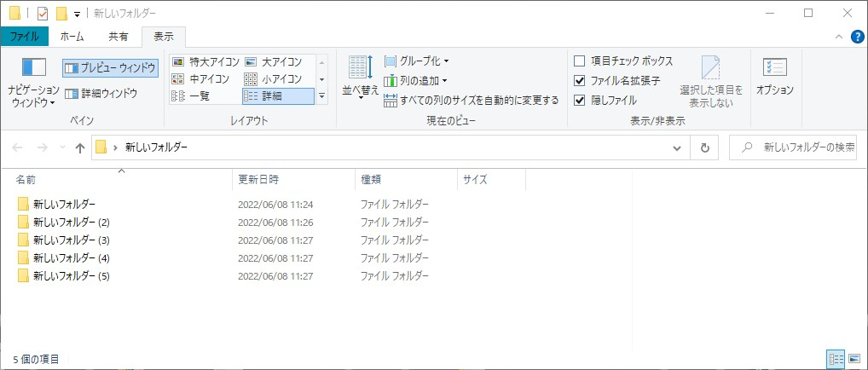Open Customize Quick Access Toolbar dropdown
Image resolution: width=868 pixels, height=370 pixels.
[77, 14]
